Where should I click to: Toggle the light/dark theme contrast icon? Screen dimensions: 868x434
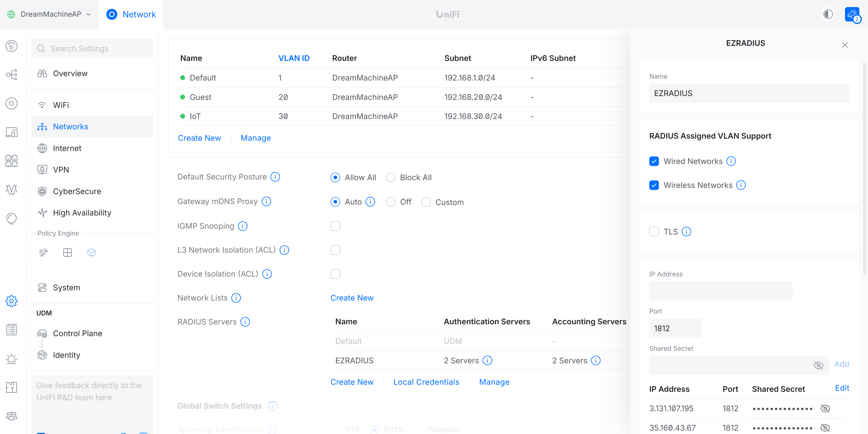pos(828,15)
